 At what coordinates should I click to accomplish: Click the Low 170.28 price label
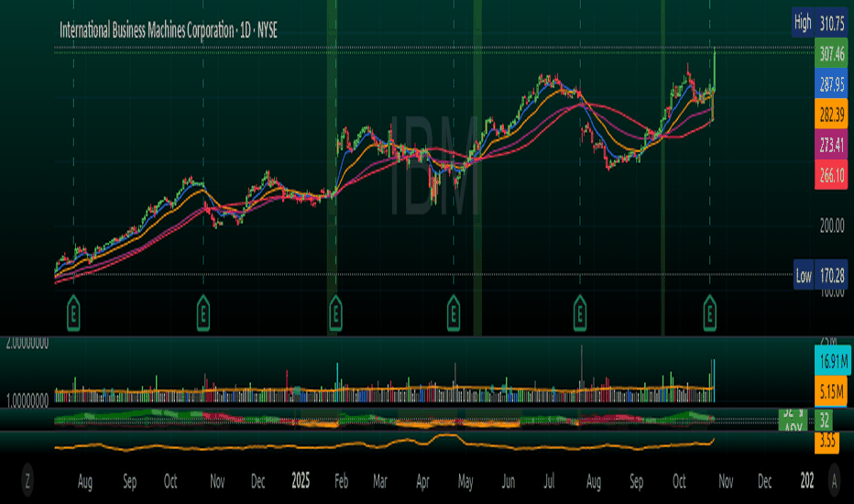[x=820, y=275]
